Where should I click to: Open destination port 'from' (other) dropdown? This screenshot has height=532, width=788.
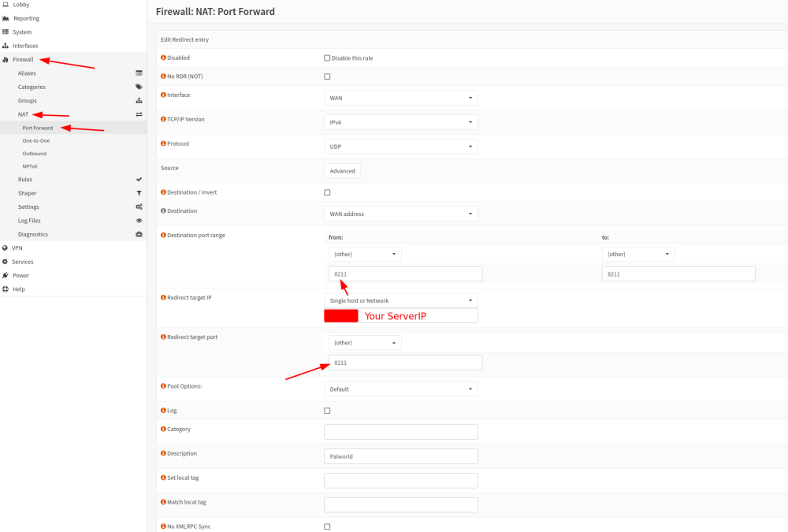pyautogui.click(x=365, y=254)
